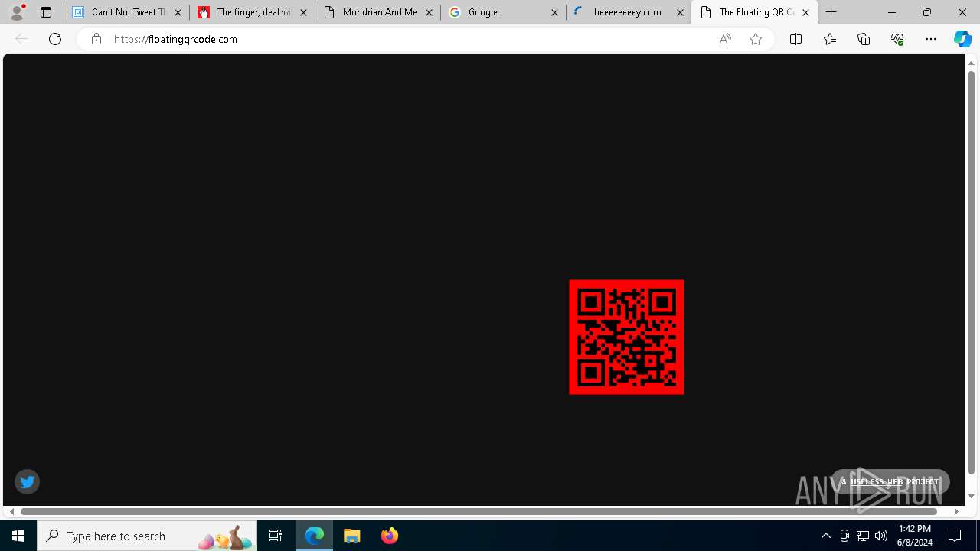Open the Collections panel

[x=864, y=39]
